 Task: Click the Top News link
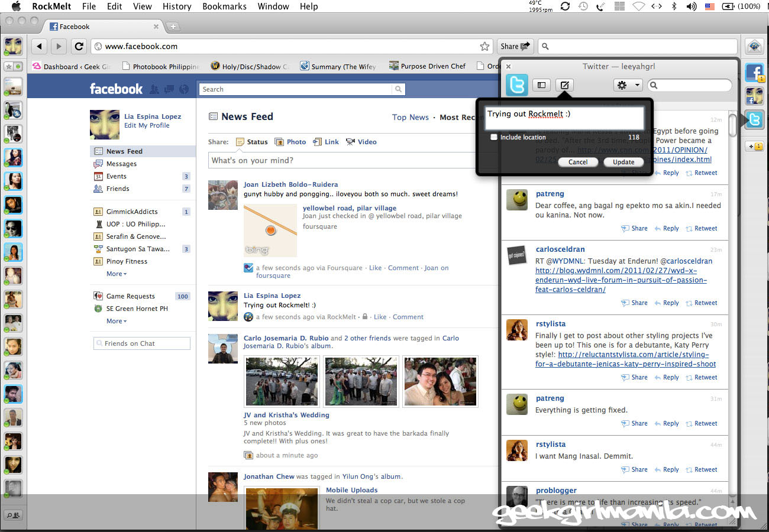click(410, 117)
